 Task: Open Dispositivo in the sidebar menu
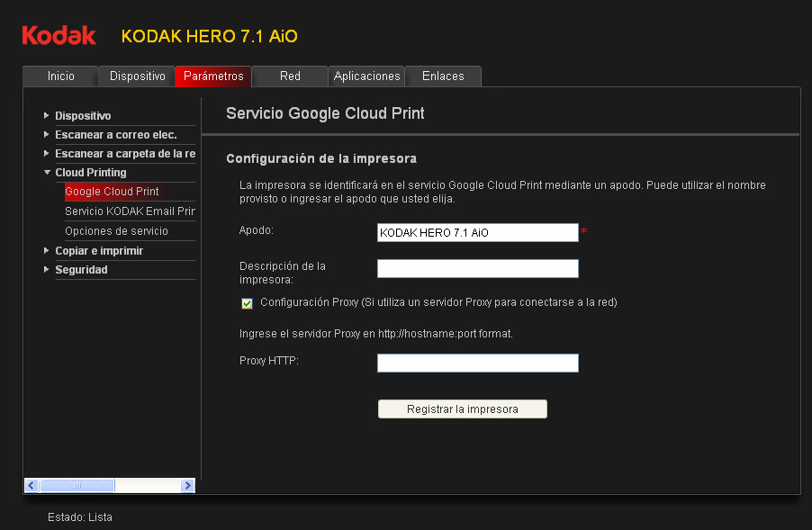(83, 115)
